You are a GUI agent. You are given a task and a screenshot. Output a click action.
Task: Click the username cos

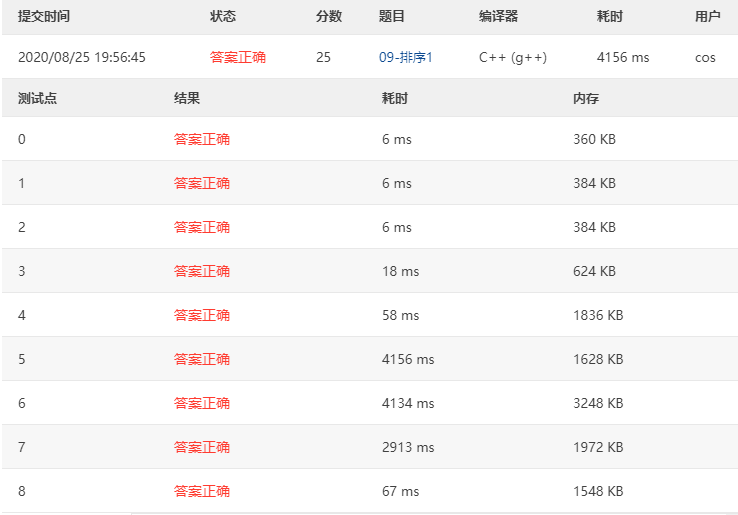click(x=705, y=57)
